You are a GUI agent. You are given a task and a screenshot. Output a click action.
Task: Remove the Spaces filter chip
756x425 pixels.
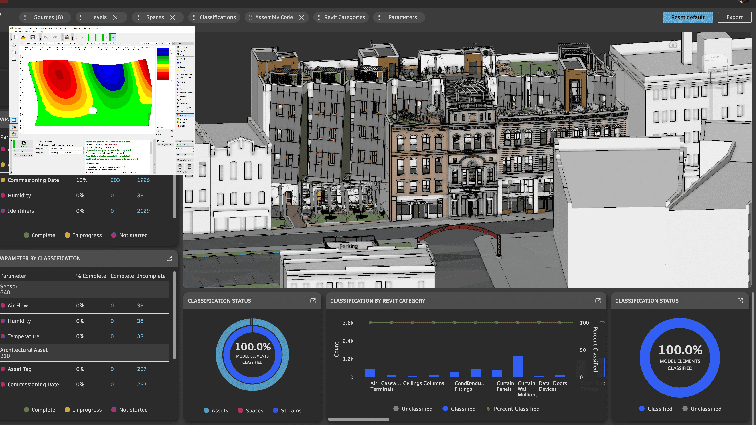173,17
